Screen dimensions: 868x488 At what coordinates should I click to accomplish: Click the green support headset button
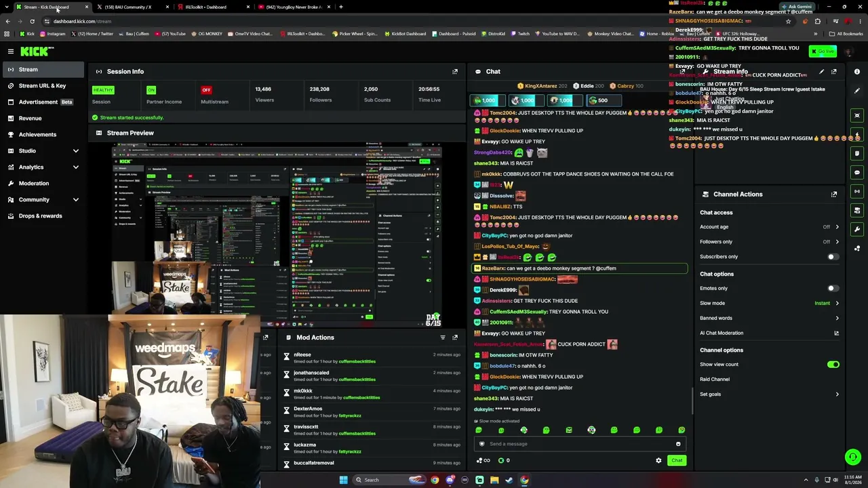[853, 457]
